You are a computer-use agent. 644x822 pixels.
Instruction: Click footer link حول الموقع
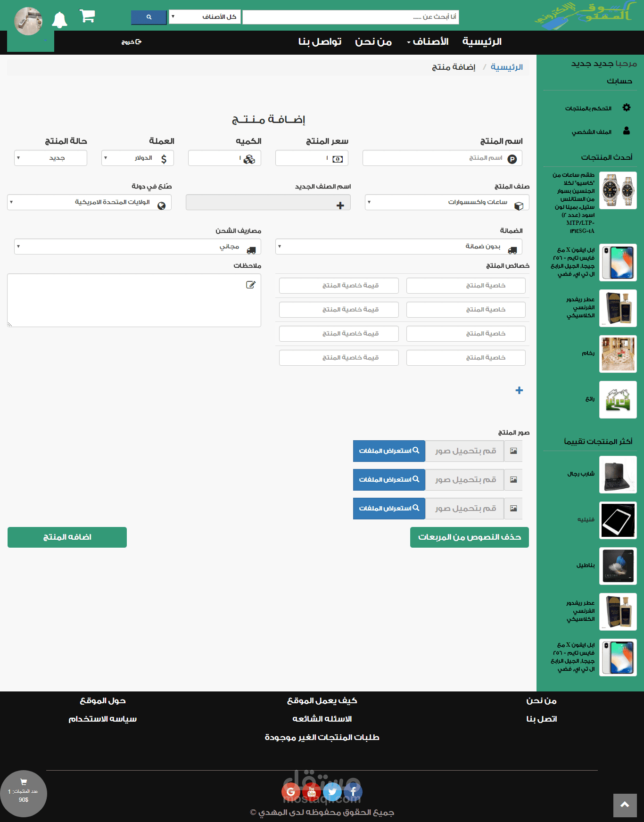click(103, 701)
